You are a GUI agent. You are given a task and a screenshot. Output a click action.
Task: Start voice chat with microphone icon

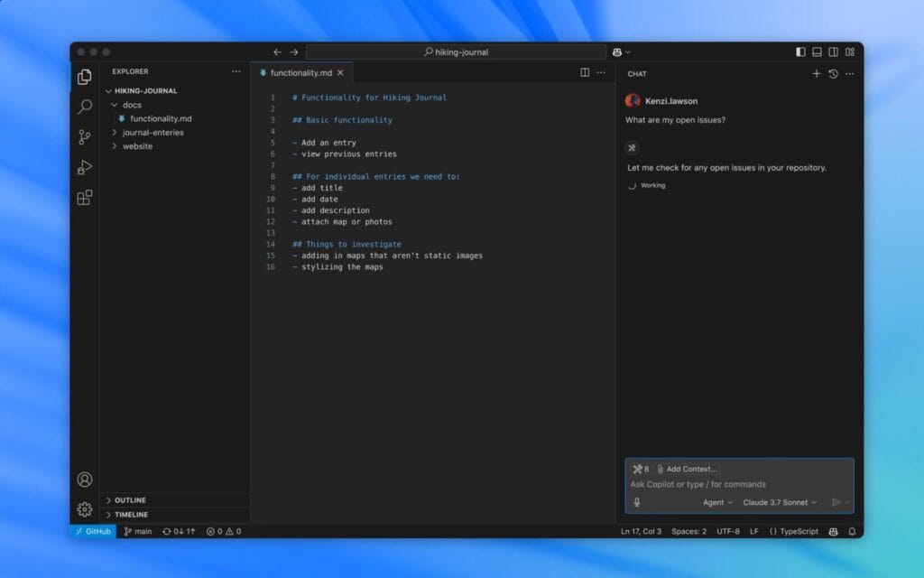point(636,502)
